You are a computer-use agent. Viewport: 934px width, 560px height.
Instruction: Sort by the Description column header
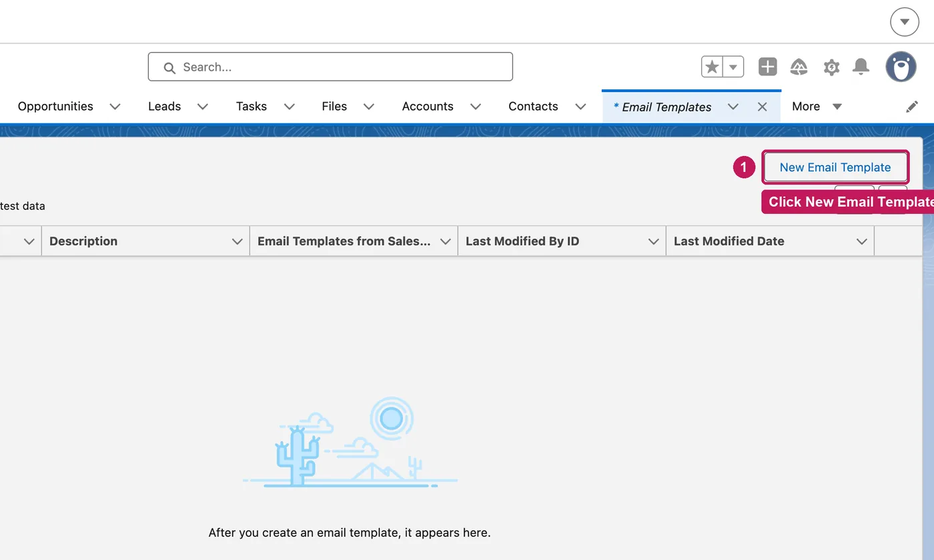83,241
